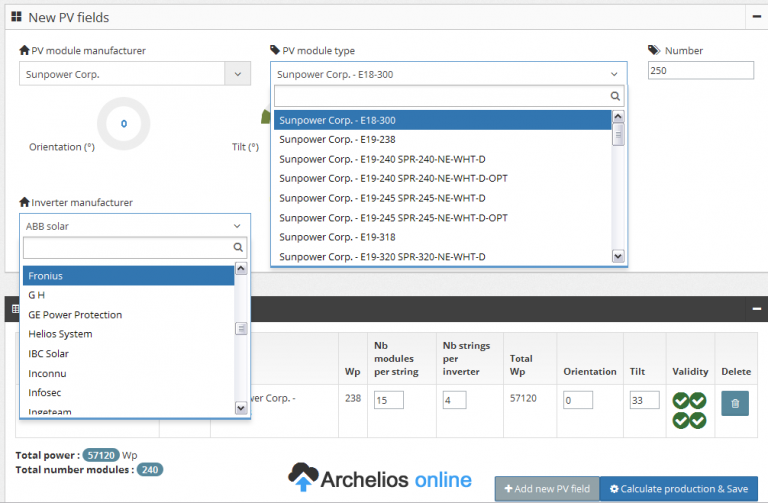Viewport: 768px width, 503px height.
Task: Choose E19-240 SPR-240-NE-WHT-D module
Action: point(443,159)
